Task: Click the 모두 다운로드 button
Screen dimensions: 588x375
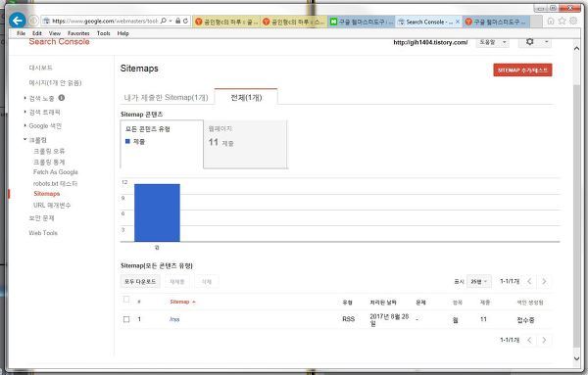Action: (140, 281)
